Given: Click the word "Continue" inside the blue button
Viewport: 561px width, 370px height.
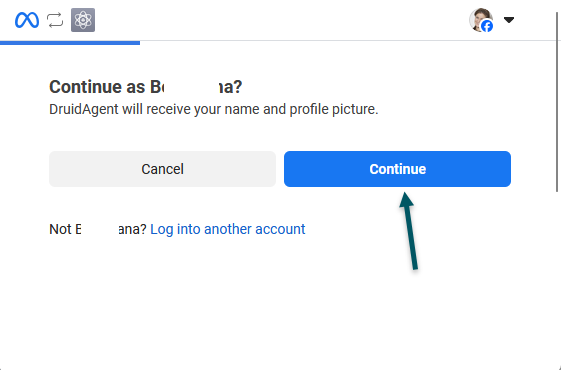Looking at the screenshot, I should [x=397, y=169].
